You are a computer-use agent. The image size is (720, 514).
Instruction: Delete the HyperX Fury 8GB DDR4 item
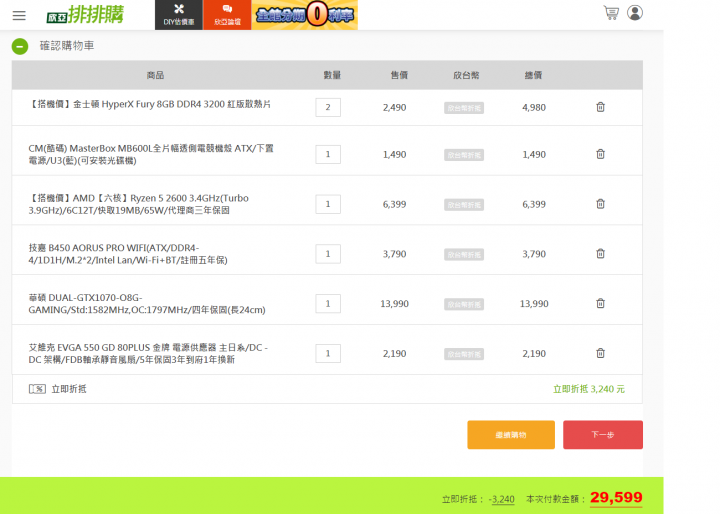[x=600, y=107]
